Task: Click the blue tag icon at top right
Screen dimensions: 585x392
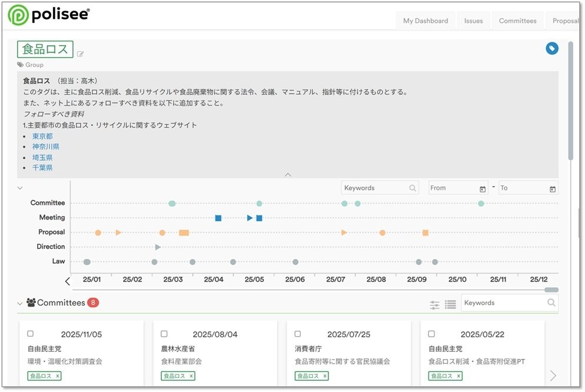Action: click(552, 49)
